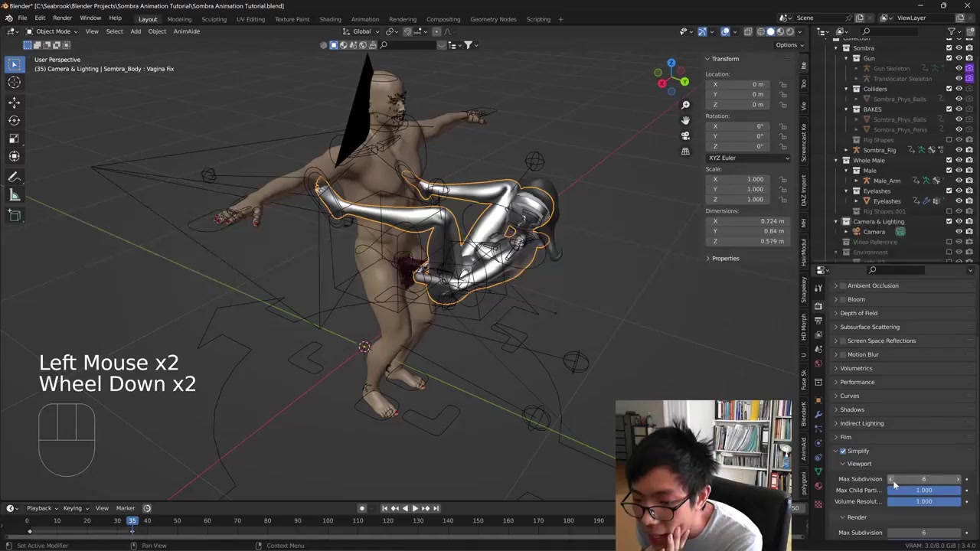Adjust the viewport Max Subdivision slider
This screenshot has height=551, width=980.
923,479
